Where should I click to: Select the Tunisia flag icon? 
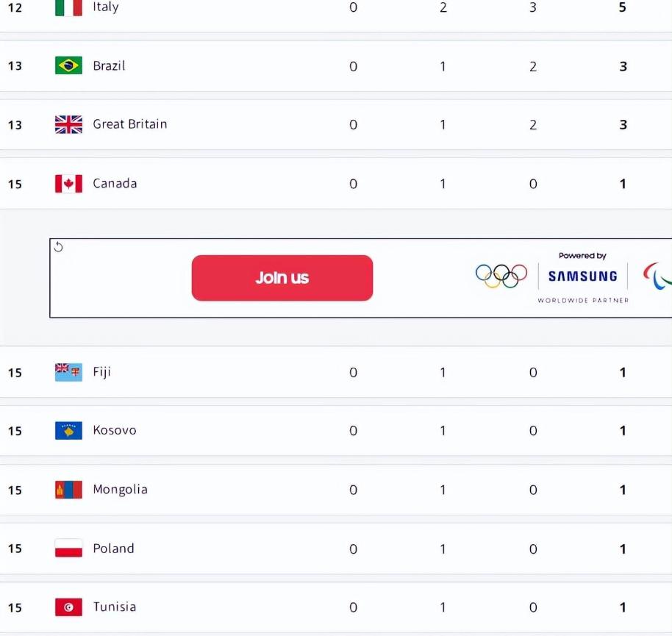pos(68,607)
